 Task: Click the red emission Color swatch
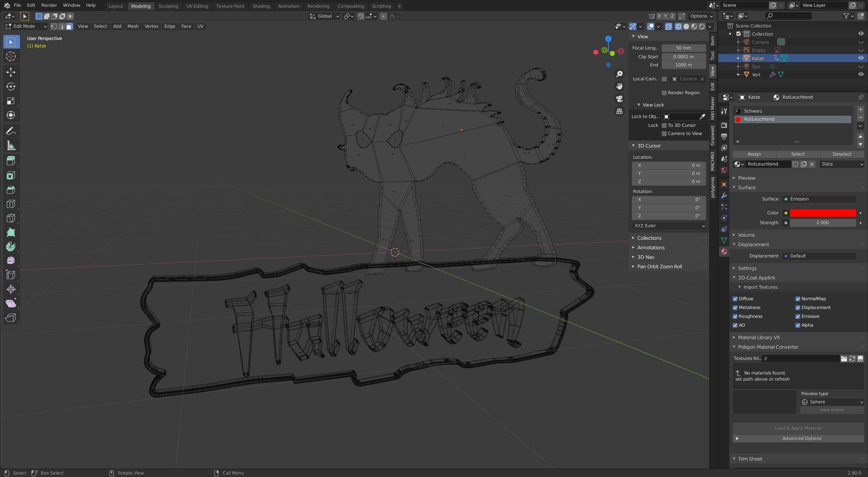pos(823,213)
